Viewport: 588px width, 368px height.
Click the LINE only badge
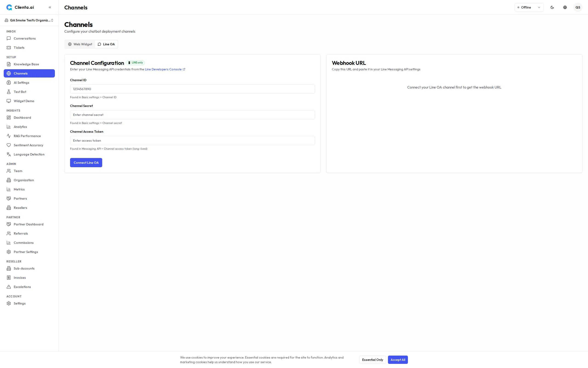click(x=135, y=63)
